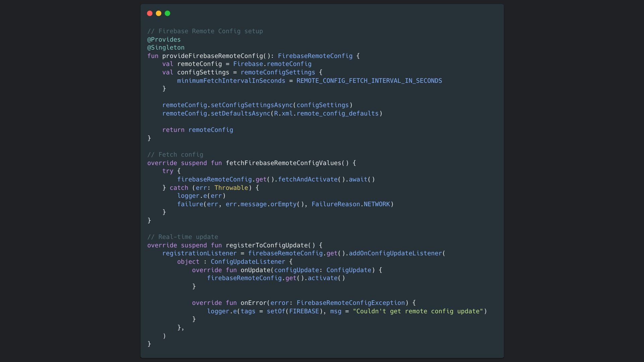This screenshot has width=644, height=362.
Task: Click the FailureReason identifier
Action: [335, 204]
